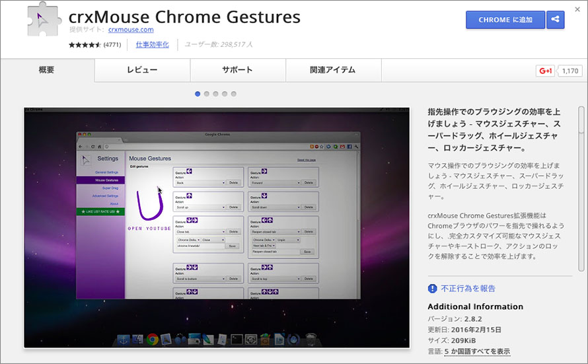The width and height of the screenshot is (588, 364).
Task: Select the first screenshot carousel dot
Action: point(198,94)
